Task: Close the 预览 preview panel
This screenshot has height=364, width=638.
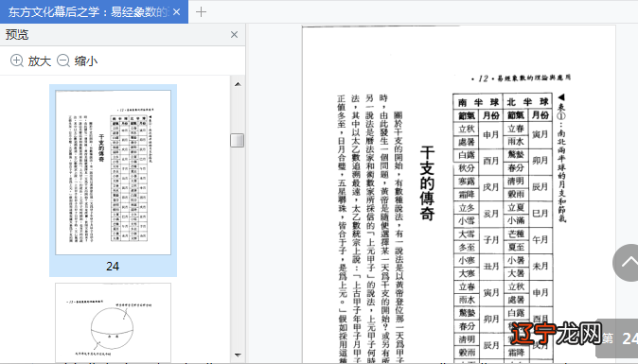Action: [235, 35]
